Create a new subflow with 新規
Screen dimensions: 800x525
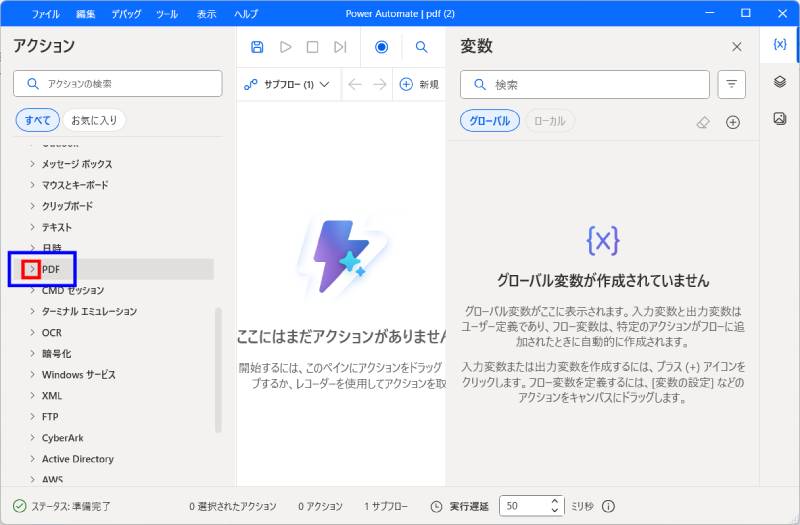419,84
